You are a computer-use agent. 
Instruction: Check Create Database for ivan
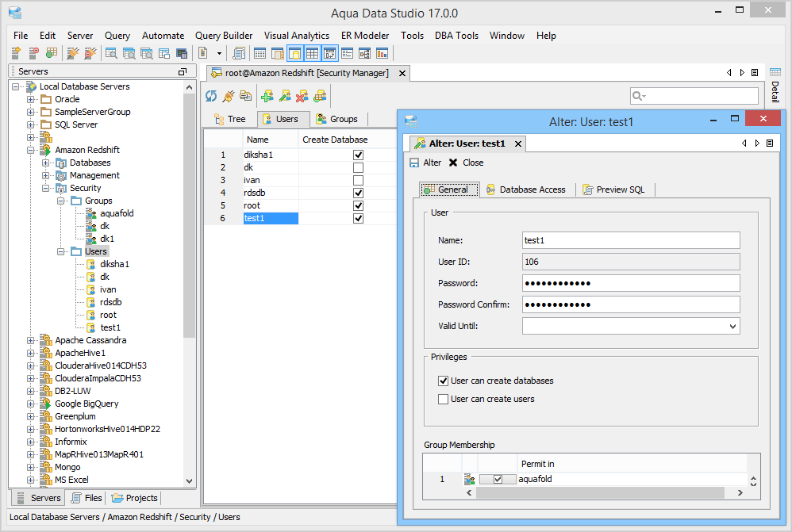coord(358,180)
